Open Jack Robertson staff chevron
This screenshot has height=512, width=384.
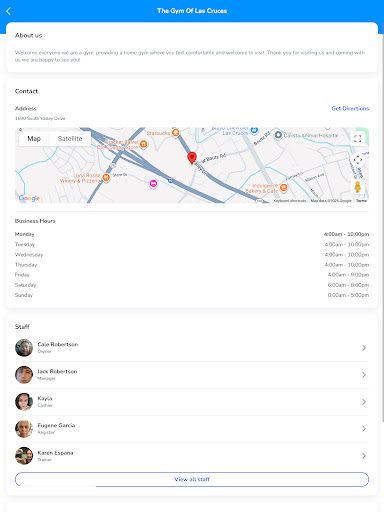coord(364,375)
